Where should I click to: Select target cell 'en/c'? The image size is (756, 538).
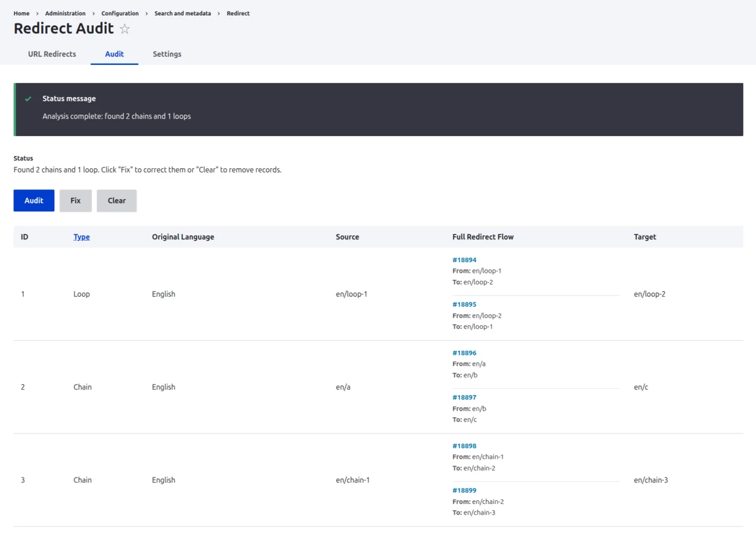pos(641,387)
